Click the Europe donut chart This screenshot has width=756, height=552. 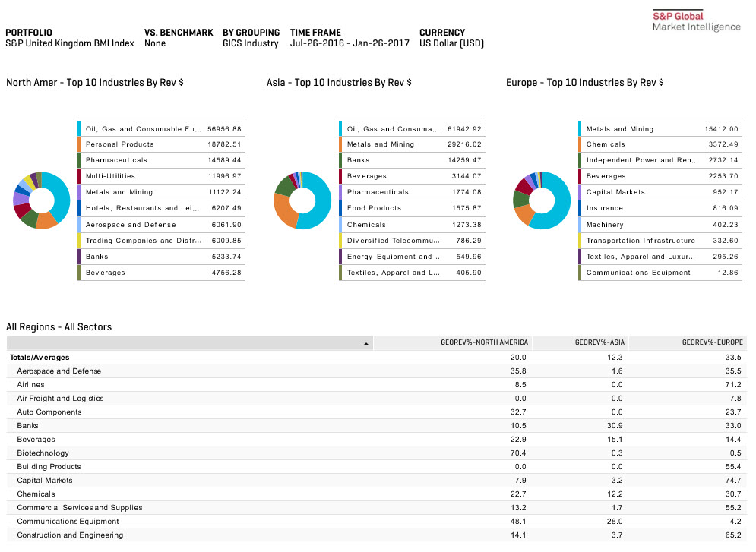coord(542,200)
